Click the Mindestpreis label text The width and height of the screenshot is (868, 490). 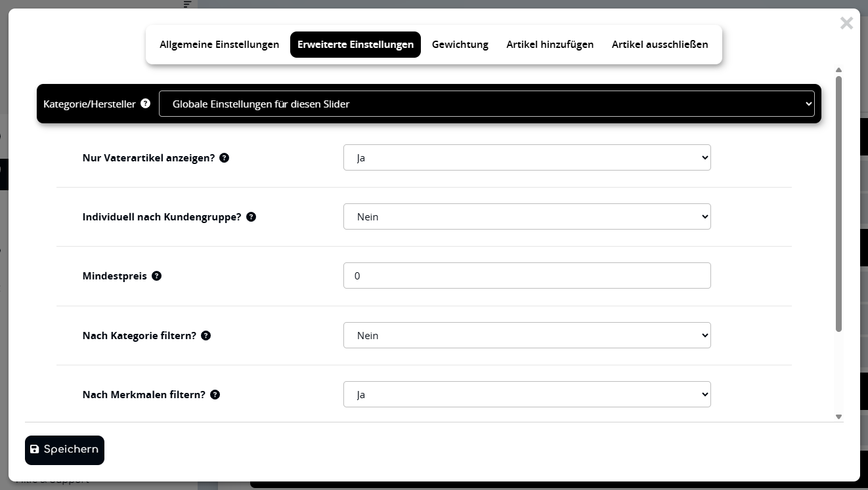tap(115, 276)
